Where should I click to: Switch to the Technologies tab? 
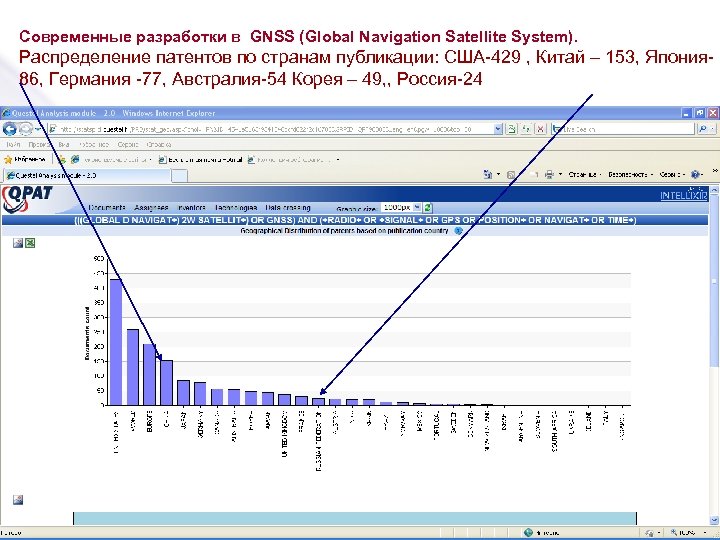pos(236,208)
